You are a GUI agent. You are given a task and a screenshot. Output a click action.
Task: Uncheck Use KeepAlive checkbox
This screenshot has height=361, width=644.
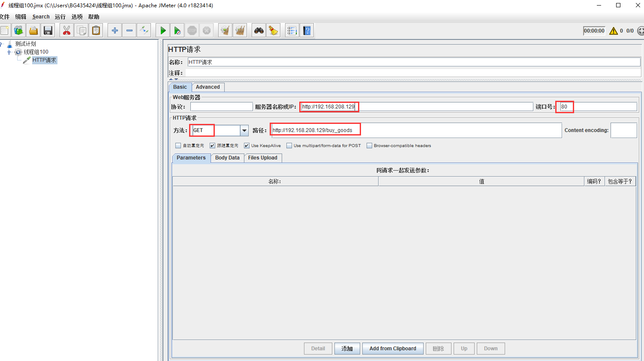247,146
